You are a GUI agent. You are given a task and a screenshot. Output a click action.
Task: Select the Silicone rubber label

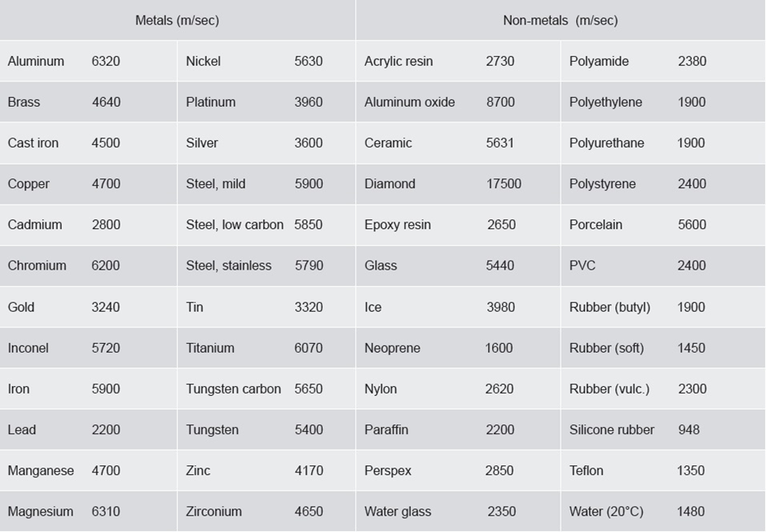click(x=611, y=429)
